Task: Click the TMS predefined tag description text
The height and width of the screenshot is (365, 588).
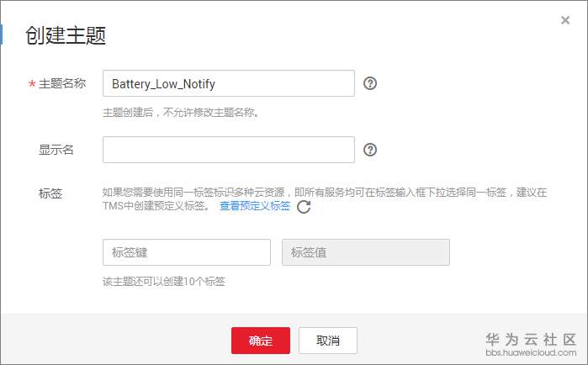Action: coord(325,199)
